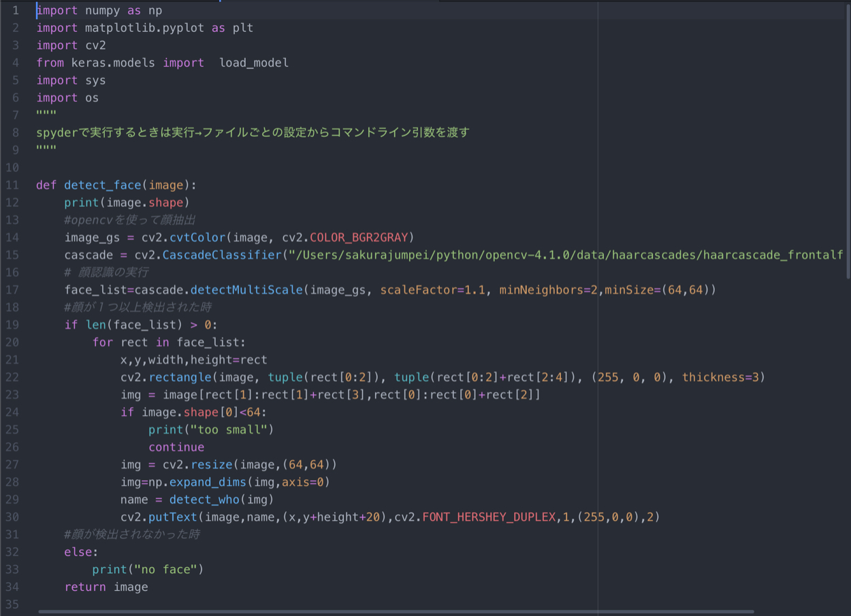Click line number 32 in the gutter
This screenshot has height=616, width=851.
pyautogui.click(x=12, y=552)
